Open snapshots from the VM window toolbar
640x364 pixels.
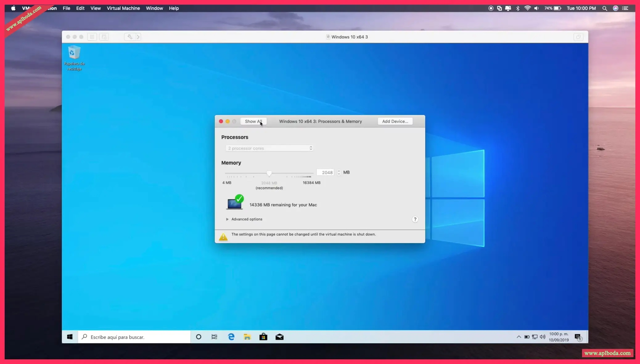104,37
